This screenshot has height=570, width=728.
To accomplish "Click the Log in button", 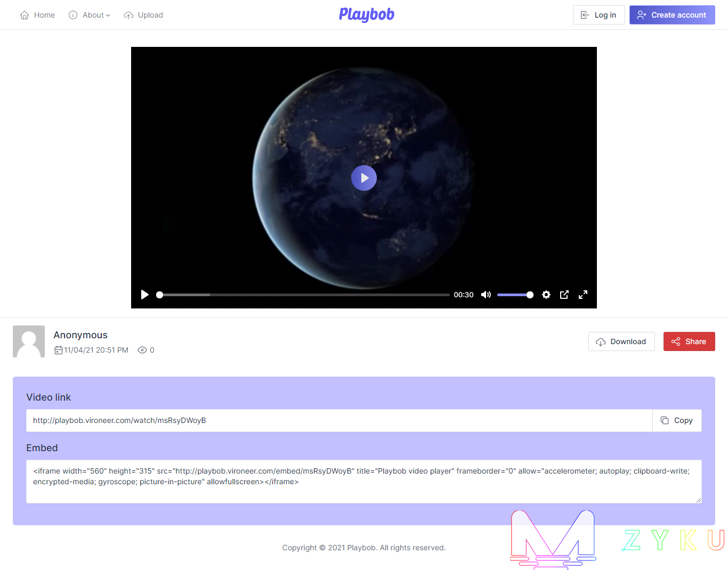I will point(598,15).
